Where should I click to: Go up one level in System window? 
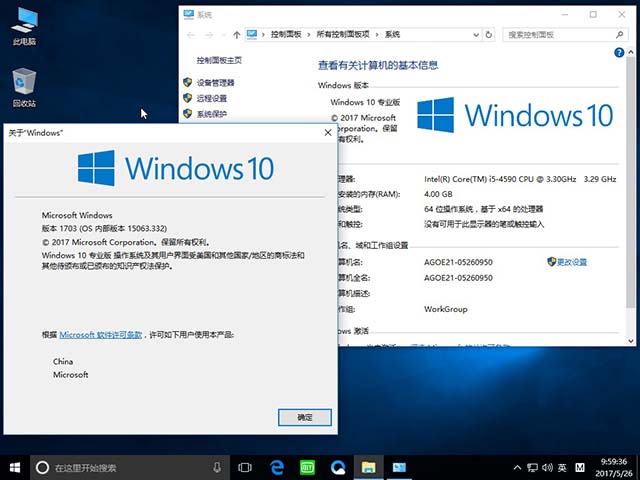click(x=237, y=35)
